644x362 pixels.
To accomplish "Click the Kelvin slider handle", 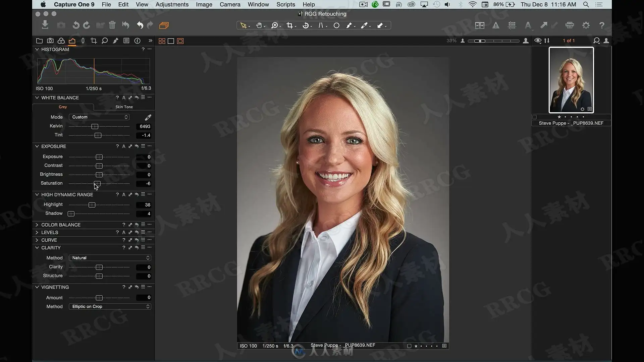I will tap(95, 126).
